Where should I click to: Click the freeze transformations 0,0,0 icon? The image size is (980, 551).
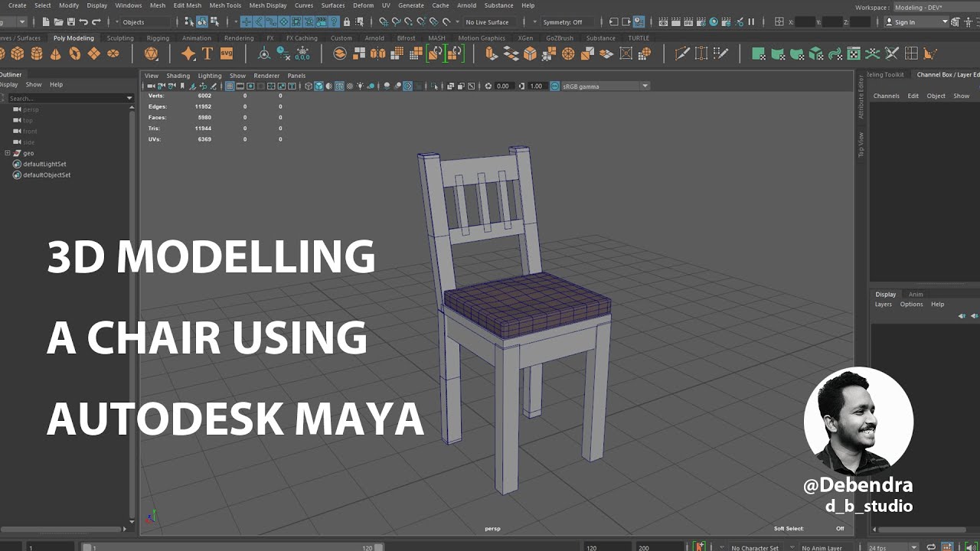click(302, 54)
